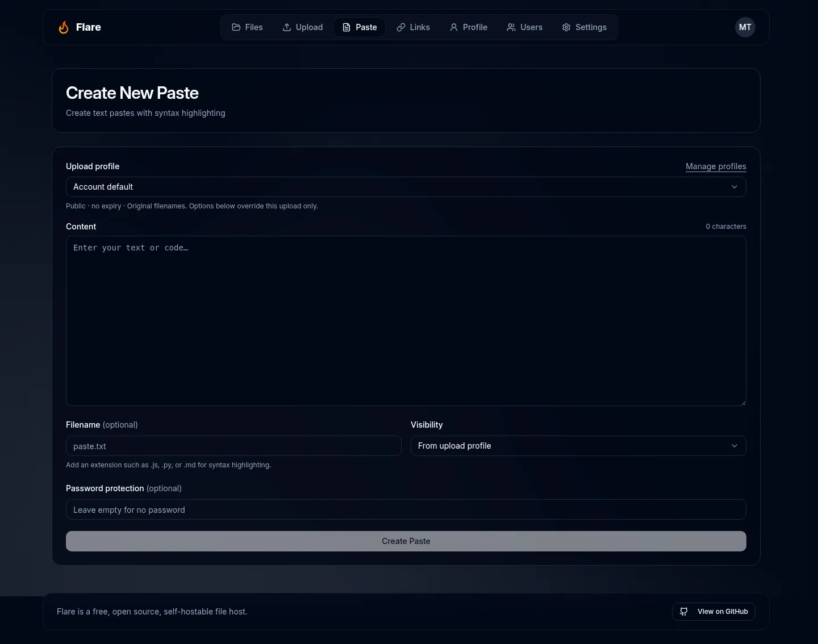Expand chevron of Upload profile dropdown

pyautogui.click(x=734, y=187)
